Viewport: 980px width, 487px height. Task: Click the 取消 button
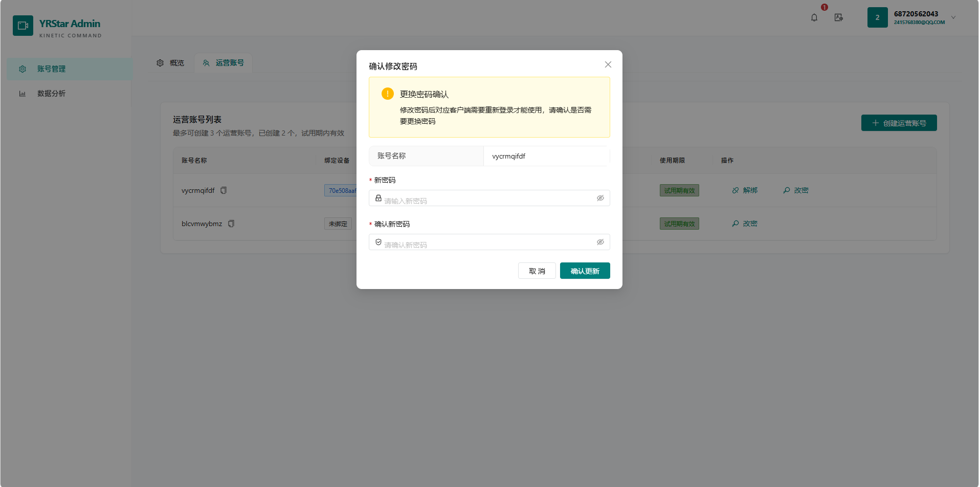(x=537, y=271)
